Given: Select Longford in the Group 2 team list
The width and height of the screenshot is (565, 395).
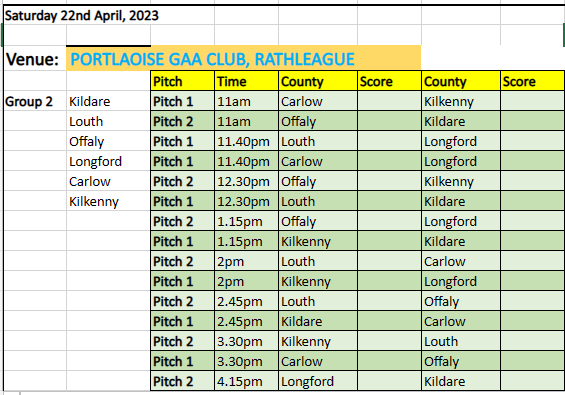Looking at the screenshot, I should click(108, 161).
